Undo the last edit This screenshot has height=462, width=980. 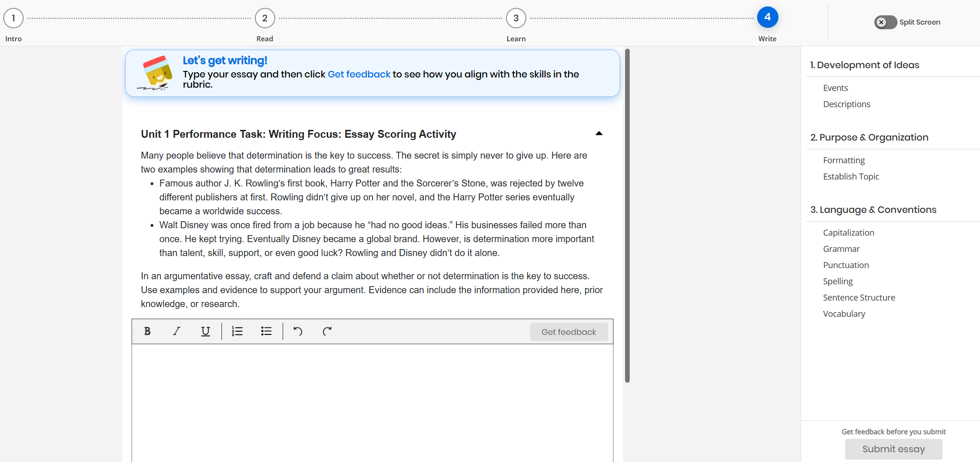click(297, 331)
